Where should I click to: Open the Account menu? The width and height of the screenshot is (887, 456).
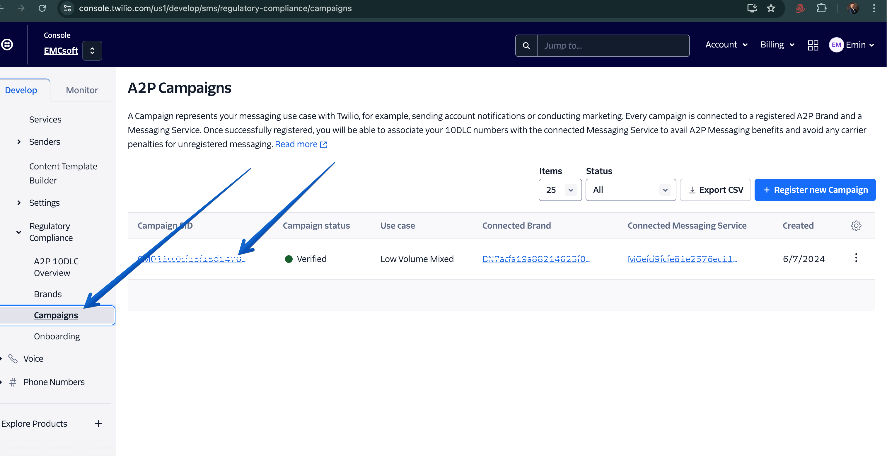pyautogui.click(x=726, y=45)
